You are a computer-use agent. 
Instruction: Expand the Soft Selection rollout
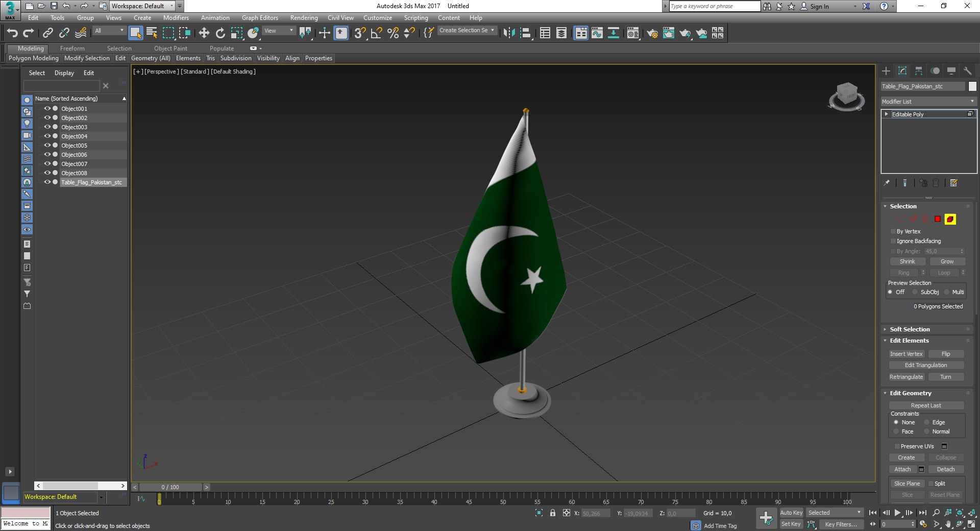coord(910,329)
